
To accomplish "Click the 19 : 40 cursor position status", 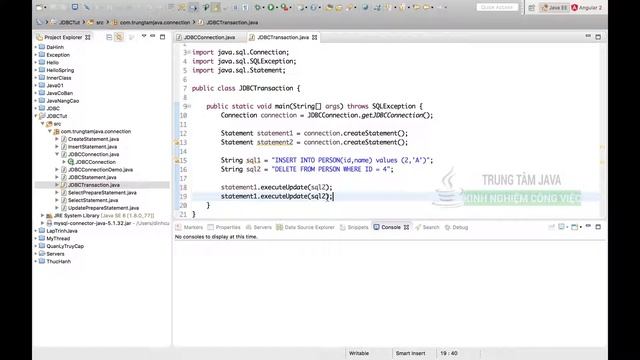I will click(x=449, y=353).
